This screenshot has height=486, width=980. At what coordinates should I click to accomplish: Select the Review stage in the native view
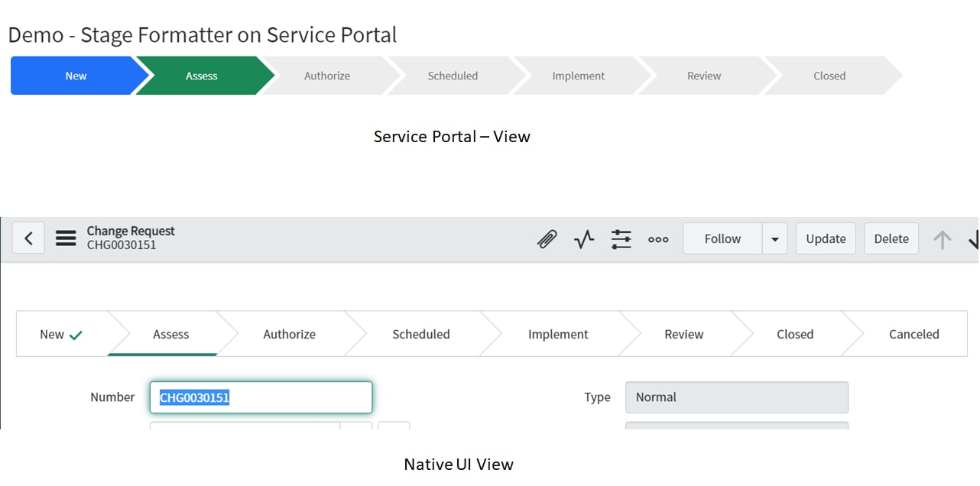(x=683, y=334)
